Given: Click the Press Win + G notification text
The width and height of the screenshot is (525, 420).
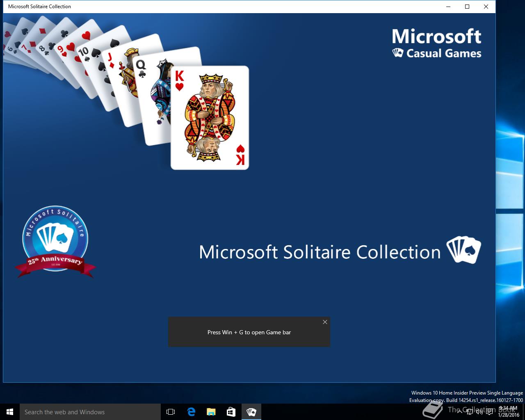Looking at the screenshot, I should coord(249,332).
